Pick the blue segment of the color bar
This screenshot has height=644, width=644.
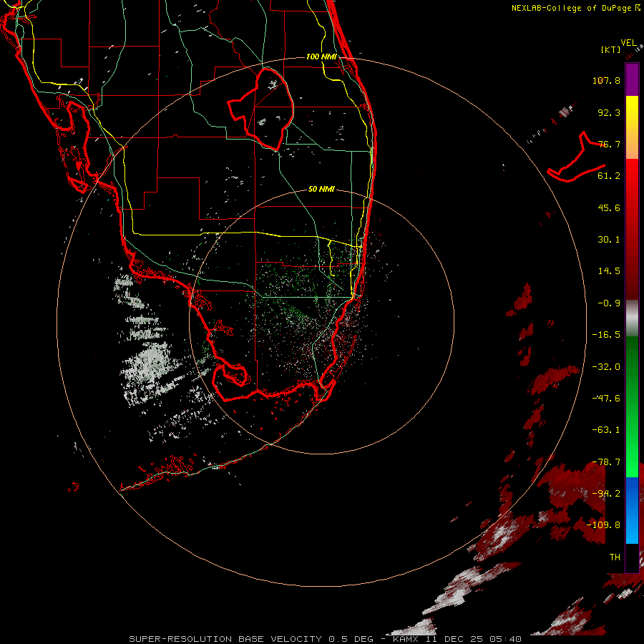click(632, 510)
